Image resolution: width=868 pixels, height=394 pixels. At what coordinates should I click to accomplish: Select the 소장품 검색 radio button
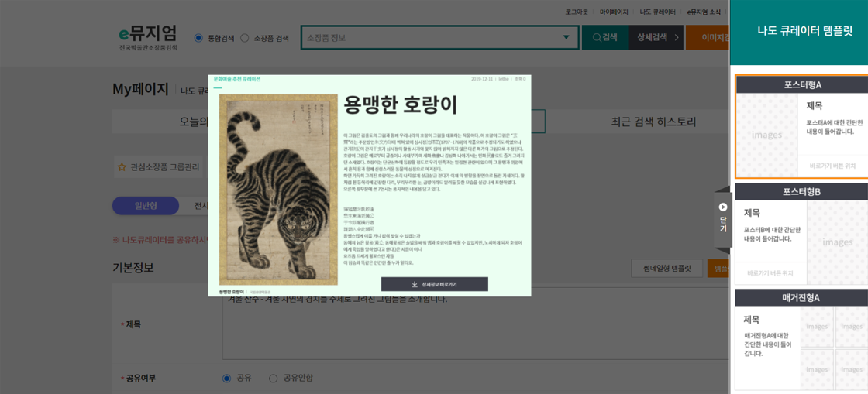point(245,38)
